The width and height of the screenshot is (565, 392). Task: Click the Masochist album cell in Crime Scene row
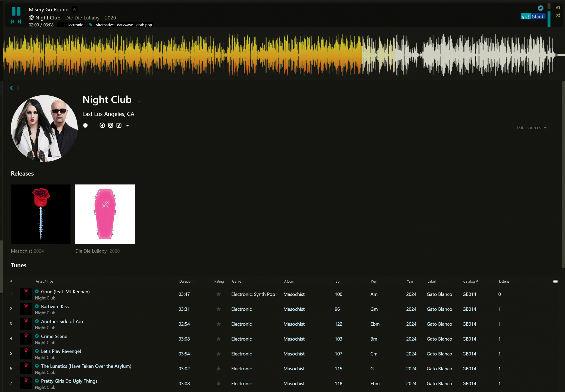click(x=294, y=339)
